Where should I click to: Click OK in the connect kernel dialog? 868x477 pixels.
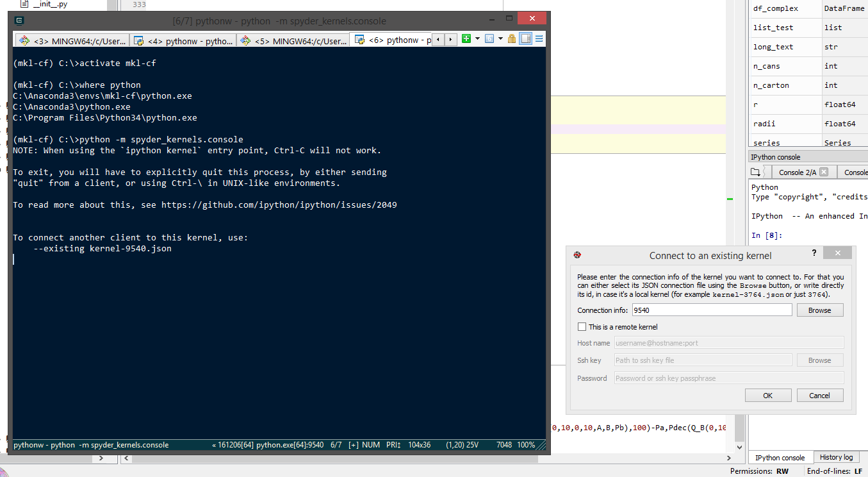[x=767, y=396]
